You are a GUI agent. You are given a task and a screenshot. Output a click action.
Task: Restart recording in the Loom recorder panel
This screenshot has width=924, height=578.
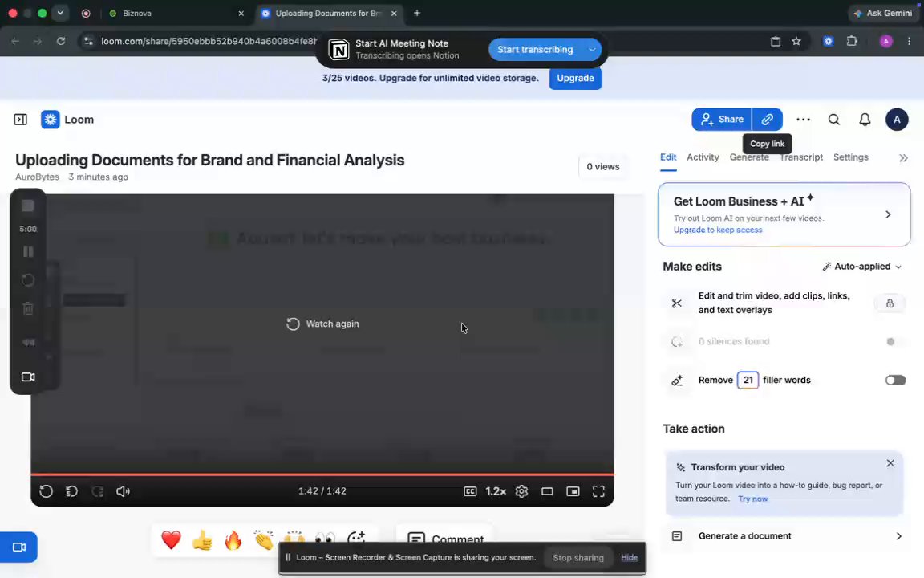coord(28,280)
